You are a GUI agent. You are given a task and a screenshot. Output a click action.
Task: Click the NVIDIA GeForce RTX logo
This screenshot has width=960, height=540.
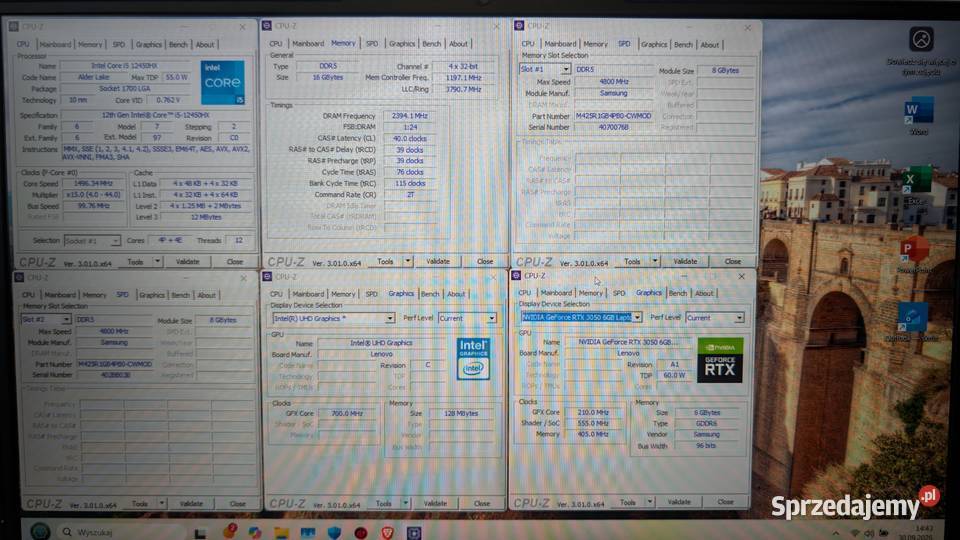point(720,360)
